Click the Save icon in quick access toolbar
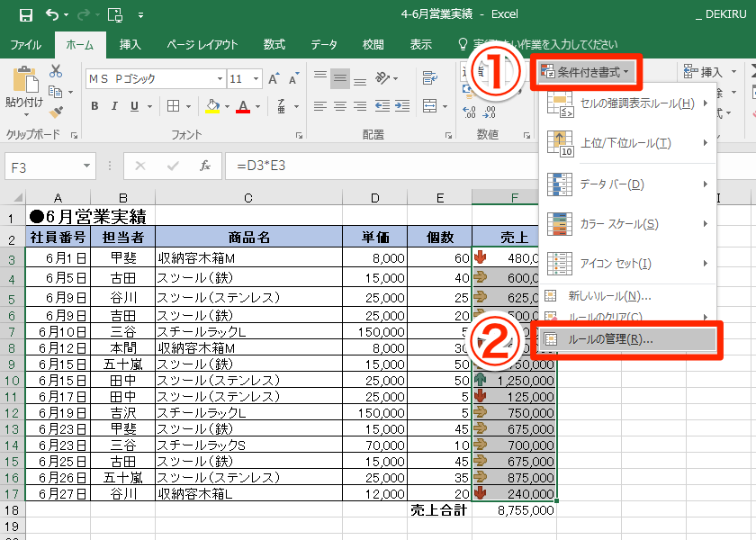Screen dimensions: 756x540 coord(25,15)
